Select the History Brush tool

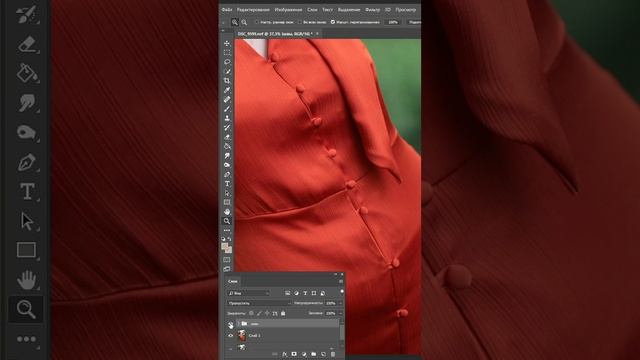(227, 127)
